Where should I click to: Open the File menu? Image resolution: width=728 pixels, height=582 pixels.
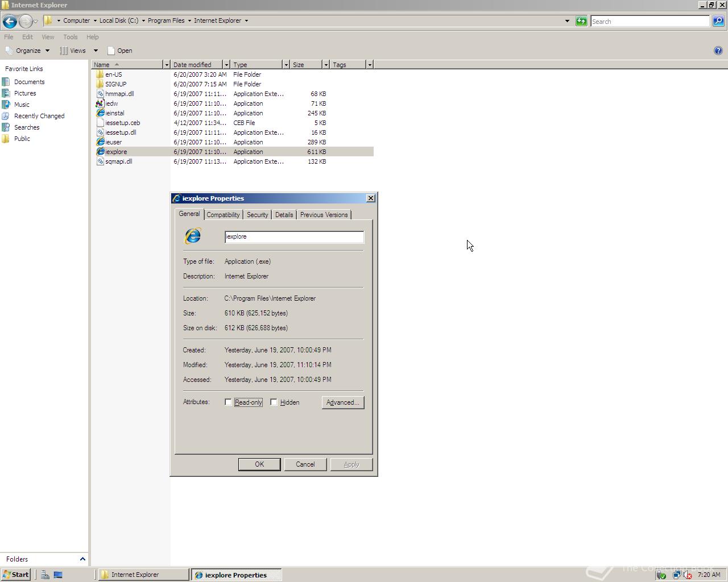(x=9, y=37)
